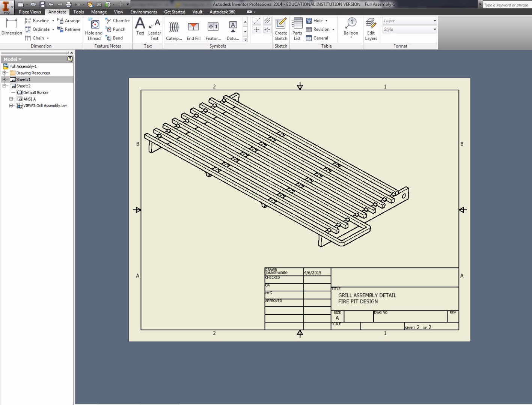Viewport: 532px width, 405px height.
Task: Open the Style combo box
Action: (410, 29)
